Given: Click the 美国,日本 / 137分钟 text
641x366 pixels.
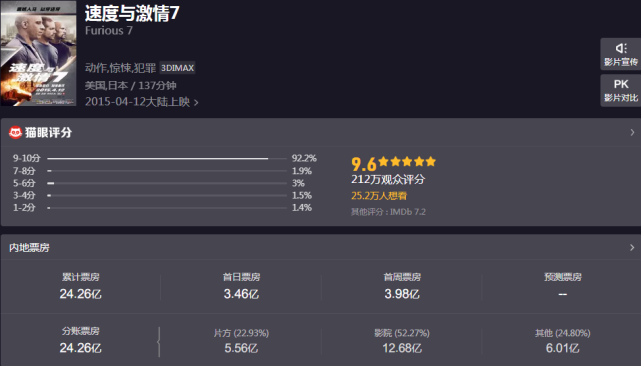Looking at the screenshot, I should 130,85.
